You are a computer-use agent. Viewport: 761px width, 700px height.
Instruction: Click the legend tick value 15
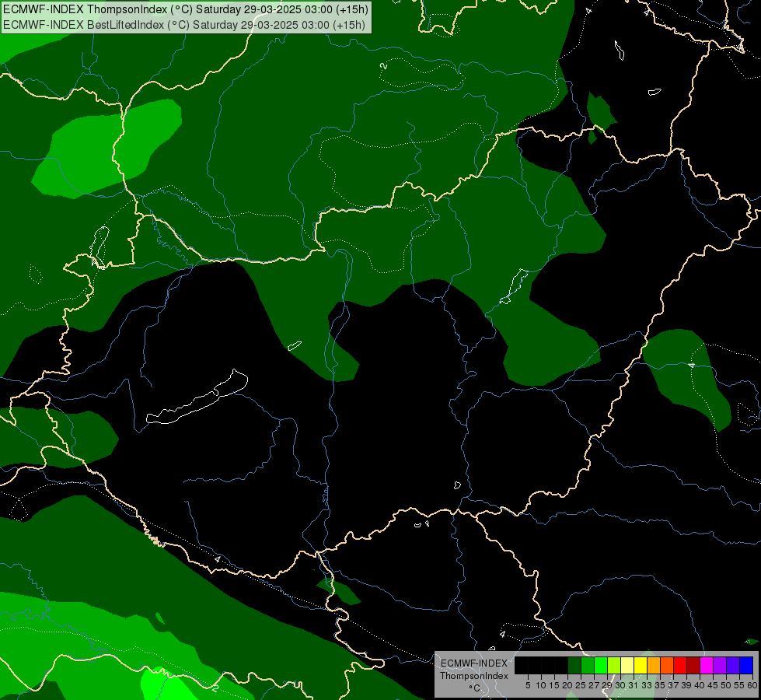[x=554, y=685]
